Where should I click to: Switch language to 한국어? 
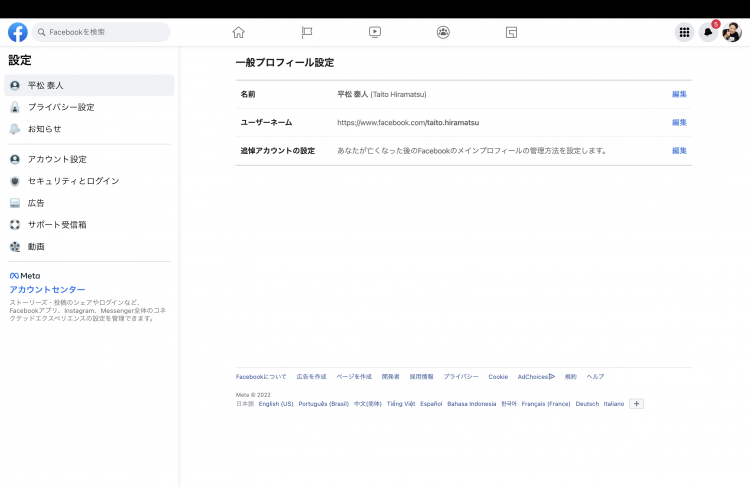click(x=508, y=404)
